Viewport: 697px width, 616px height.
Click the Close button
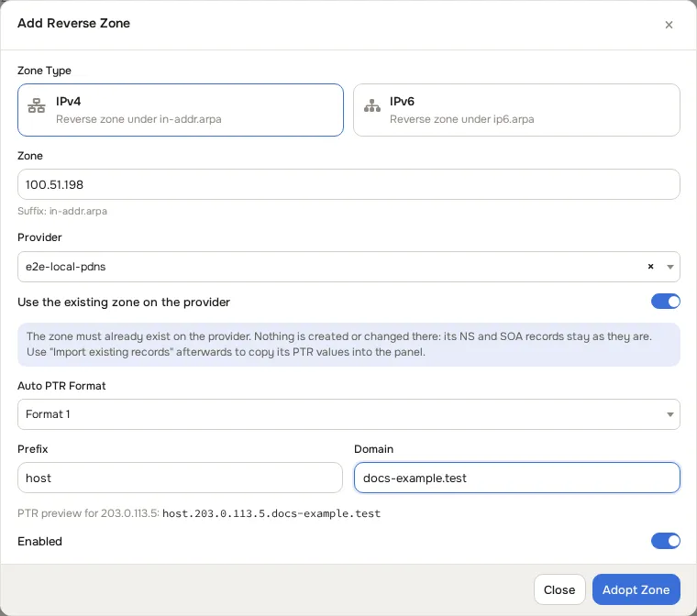pos(559,589)
